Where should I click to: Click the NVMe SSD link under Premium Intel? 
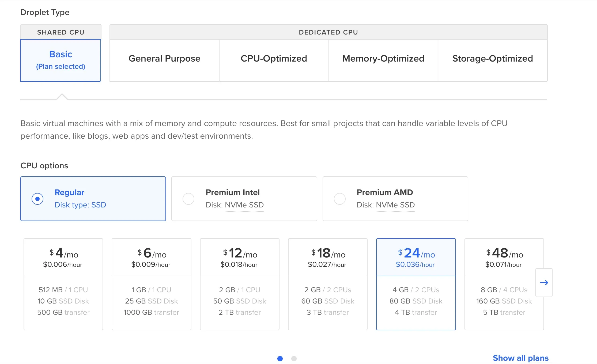(x=244, y=205)
